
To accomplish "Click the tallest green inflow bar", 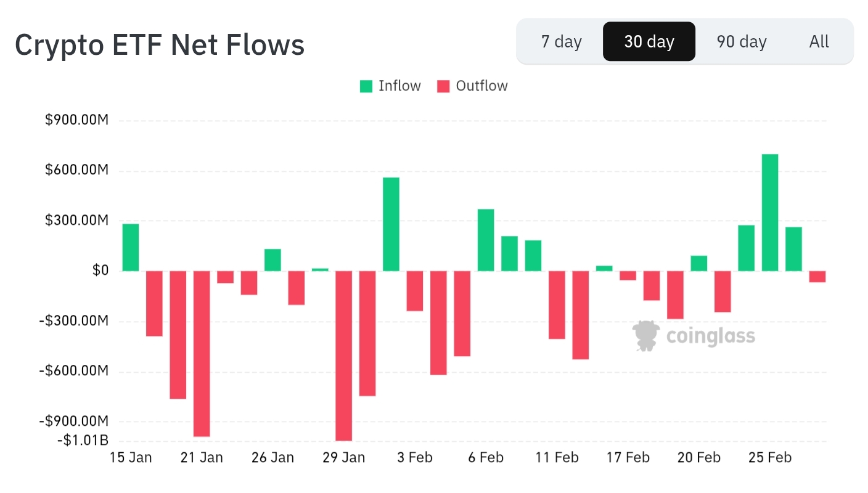I will 770,213.
